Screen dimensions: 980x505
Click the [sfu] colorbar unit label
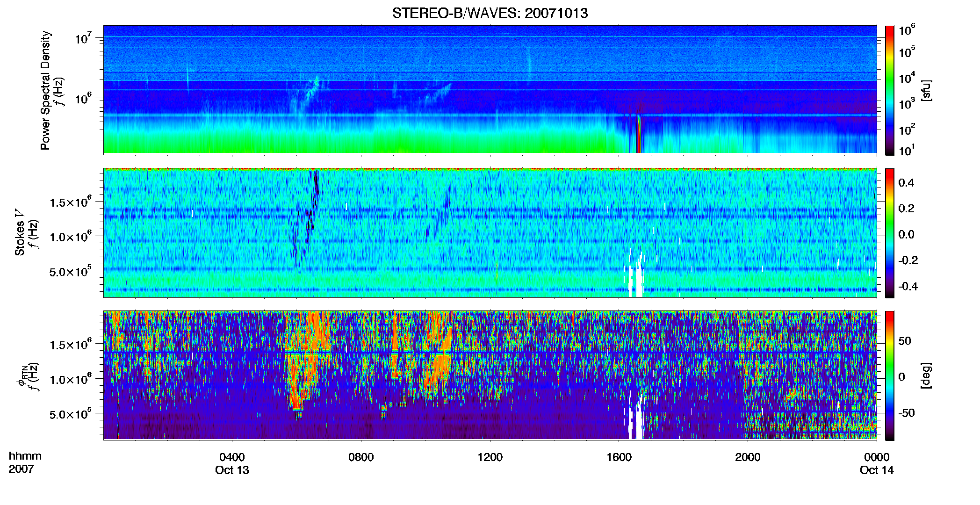pos(926,90)
